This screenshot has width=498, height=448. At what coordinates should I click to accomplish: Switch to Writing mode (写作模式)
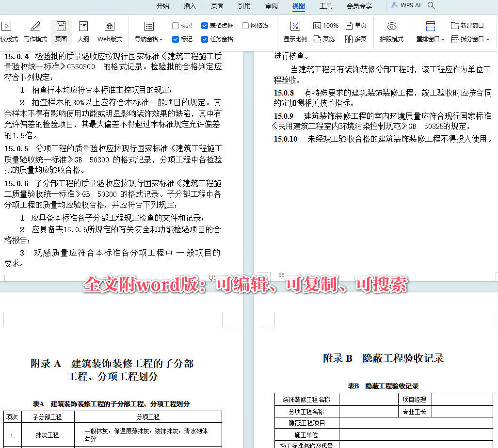click(35, 32)
